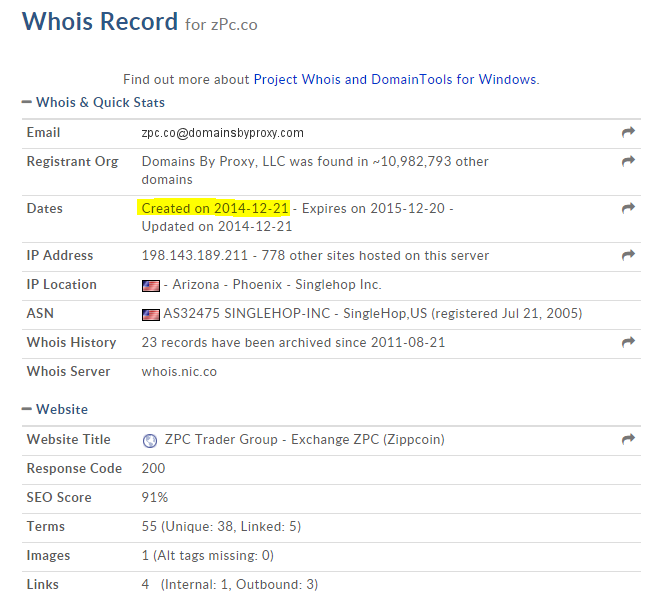Screen dimensions: 667x611
Task: Click the US flag icon in IP Location row
Action: click(151, 286)
